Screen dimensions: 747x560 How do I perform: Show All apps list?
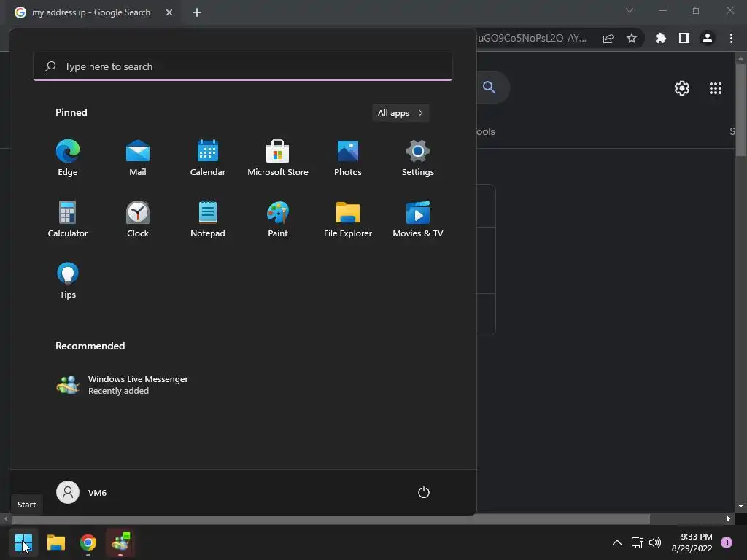[x=400, y=113]
